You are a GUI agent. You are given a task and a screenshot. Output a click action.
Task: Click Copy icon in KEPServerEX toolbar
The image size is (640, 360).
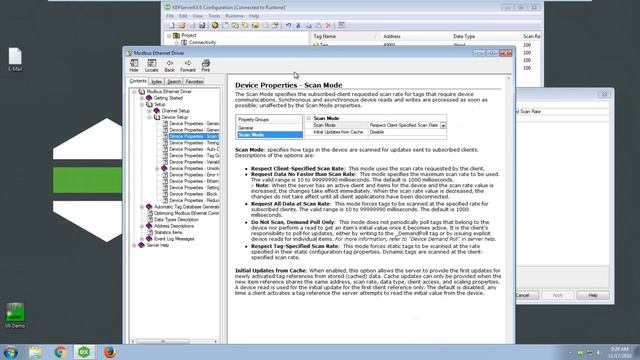[309, 25]
